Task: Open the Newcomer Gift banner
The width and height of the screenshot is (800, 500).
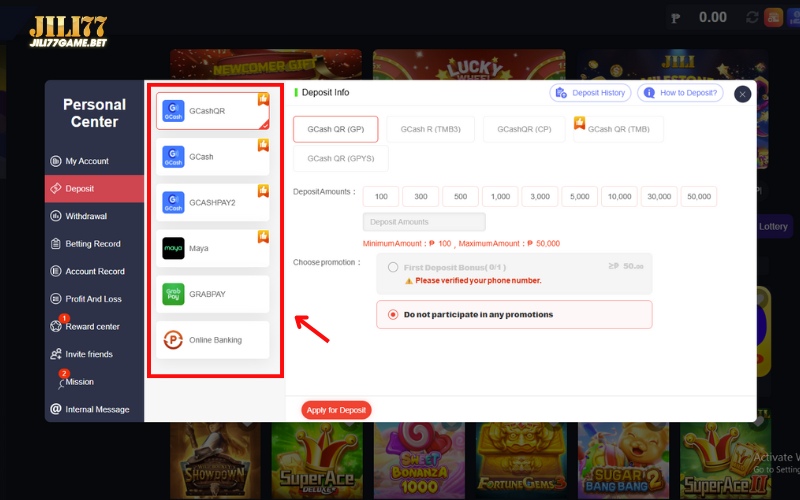Action: (x=266, y=65)
